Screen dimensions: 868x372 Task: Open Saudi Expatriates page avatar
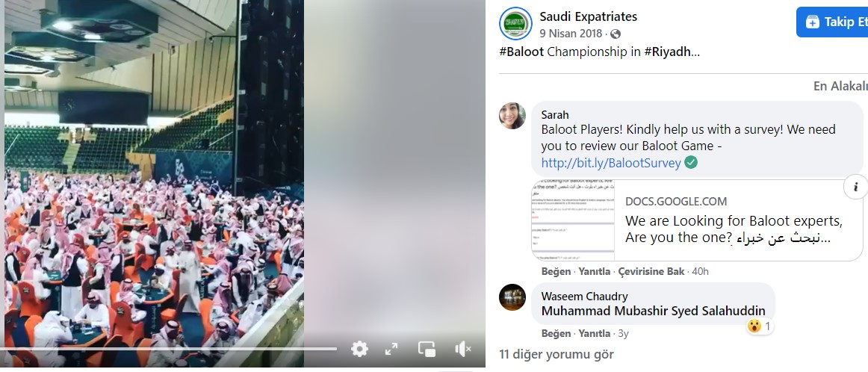[x=515, y=23]
